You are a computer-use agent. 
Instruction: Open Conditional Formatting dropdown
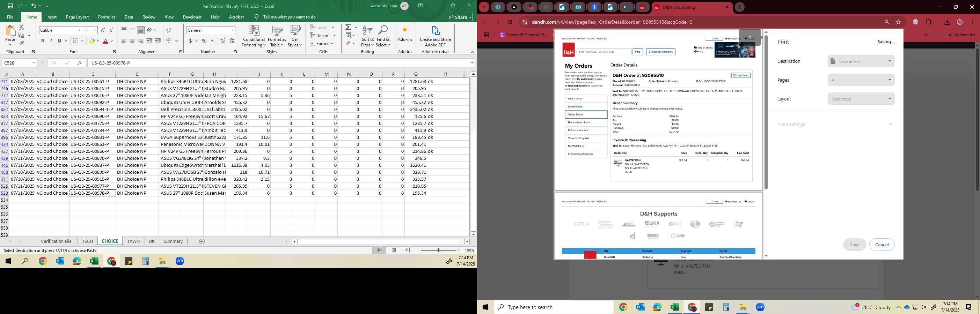pyautogui.click(x=254, y=36)
